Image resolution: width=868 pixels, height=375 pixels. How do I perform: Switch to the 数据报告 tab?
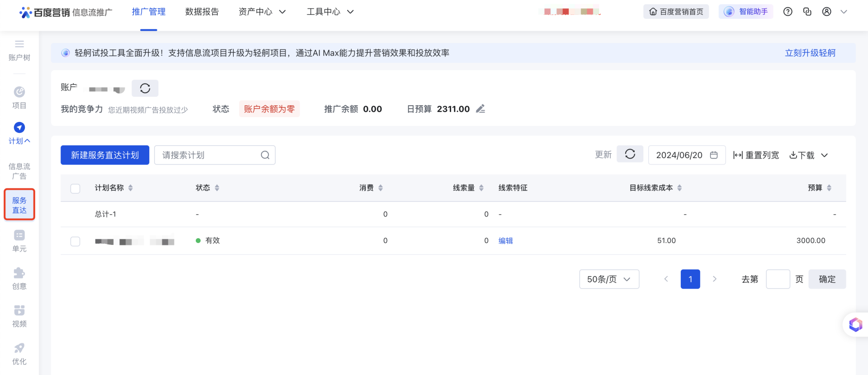(x=202, y=12)
